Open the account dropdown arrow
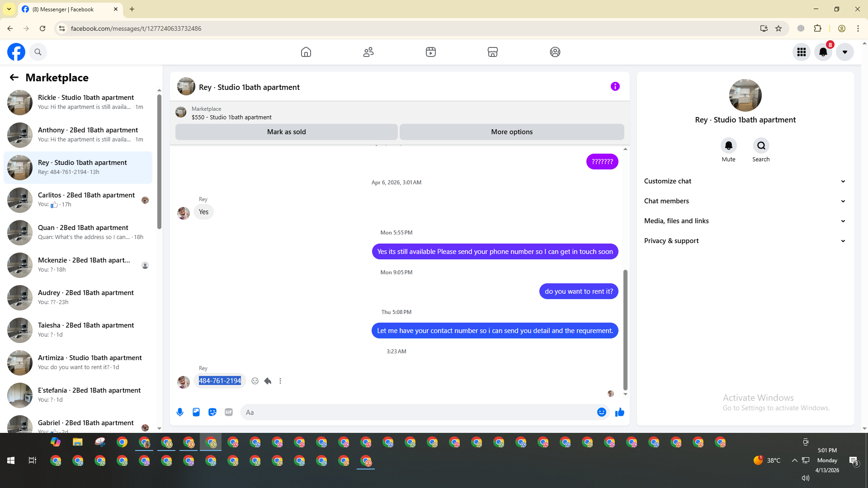This screenshot has width=868, height=488. [x=845, y=52]
